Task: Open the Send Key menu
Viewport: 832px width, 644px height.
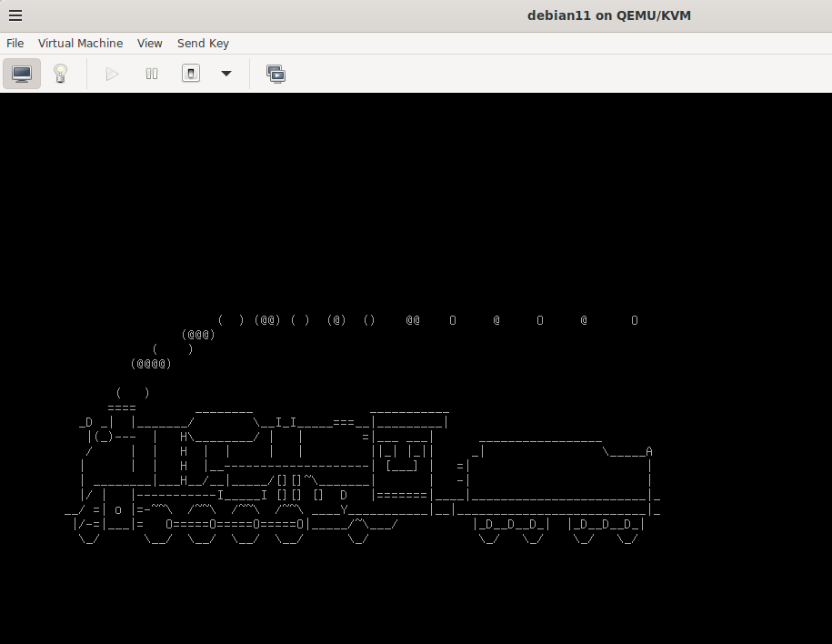Action: click(203, 43)
